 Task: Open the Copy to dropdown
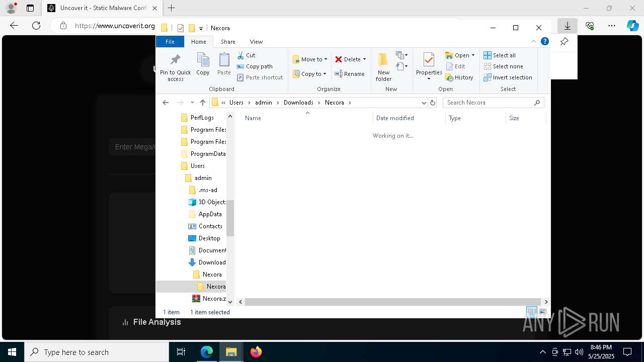point(309,74)
